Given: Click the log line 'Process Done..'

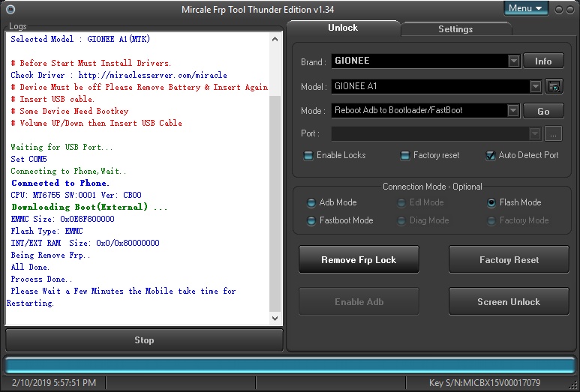Looking at the screenshot, I should click(42, 280).
